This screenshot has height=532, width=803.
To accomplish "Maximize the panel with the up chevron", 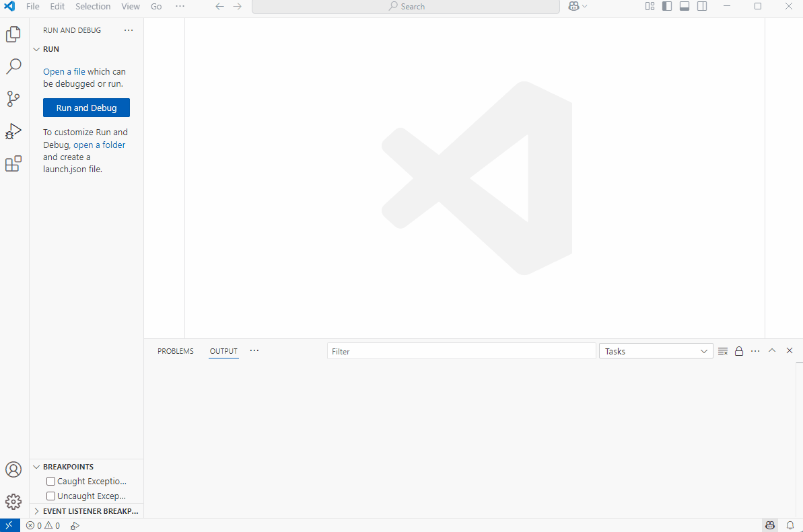I will pos(772,350).
